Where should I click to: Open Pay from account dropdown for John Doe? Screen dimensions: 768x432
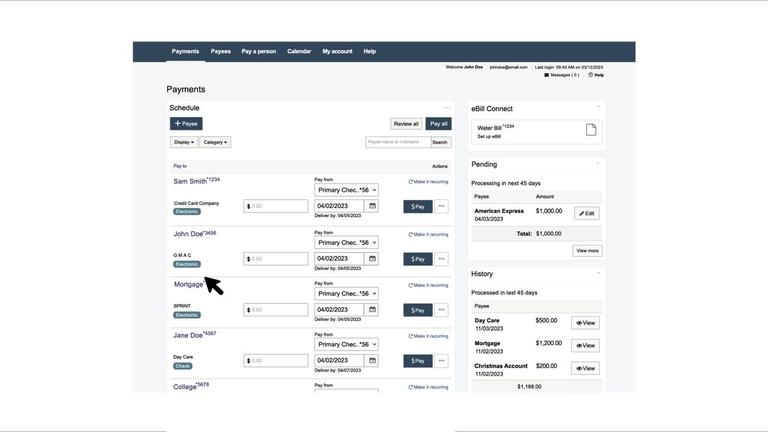click(x=346, y=242)
